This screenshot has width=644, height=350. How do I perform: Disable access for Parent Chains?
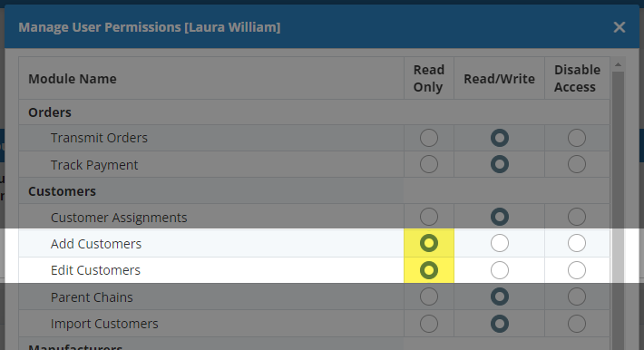pyautogui.click(x=577, y=297)
